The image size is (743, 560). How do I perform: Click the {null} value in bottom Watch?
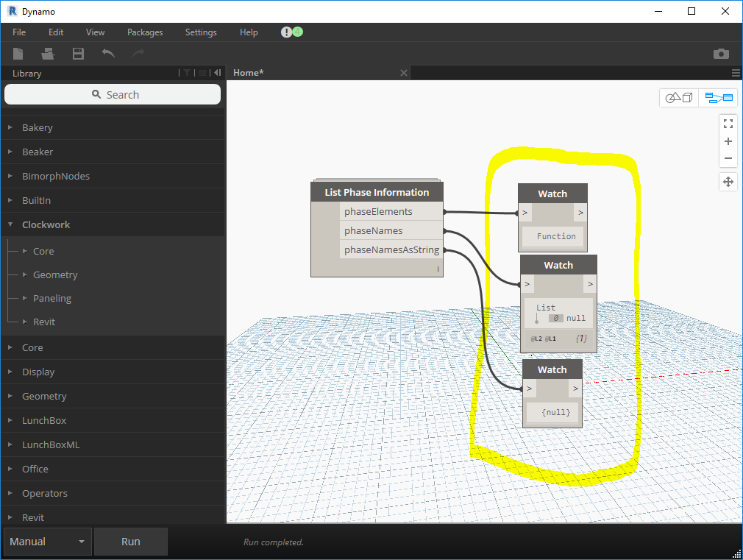coord(556,412)
